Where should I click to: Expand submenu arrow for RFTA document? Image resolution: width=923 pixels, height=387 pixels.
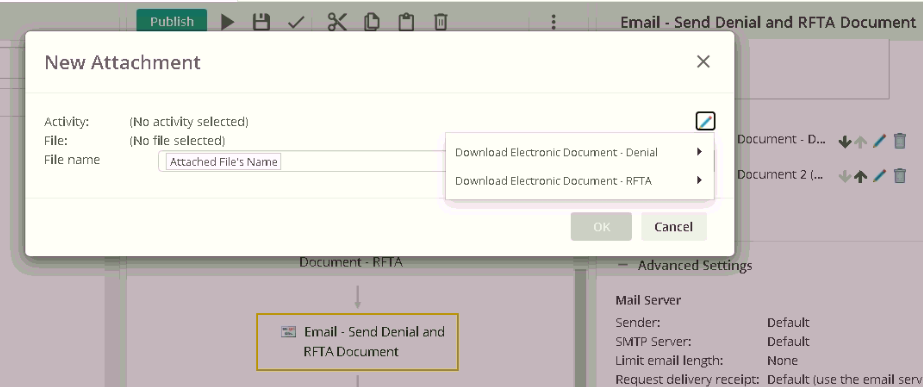[699, 180]
